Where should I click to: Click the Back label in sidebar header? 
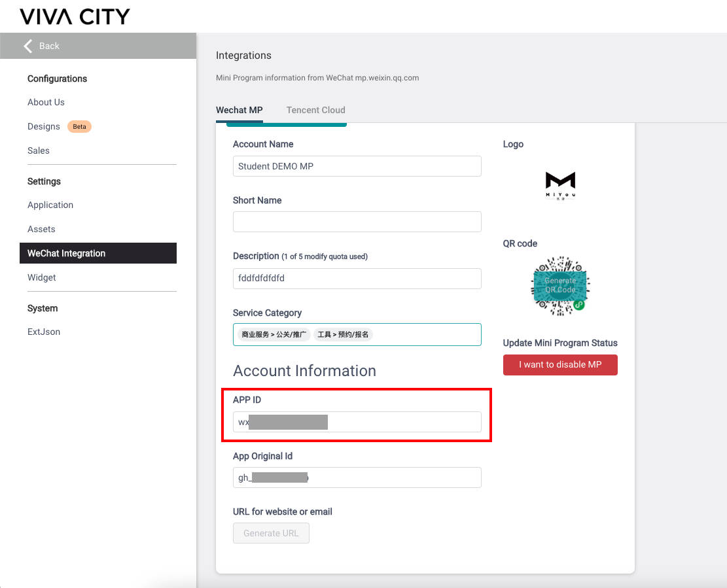49,46
